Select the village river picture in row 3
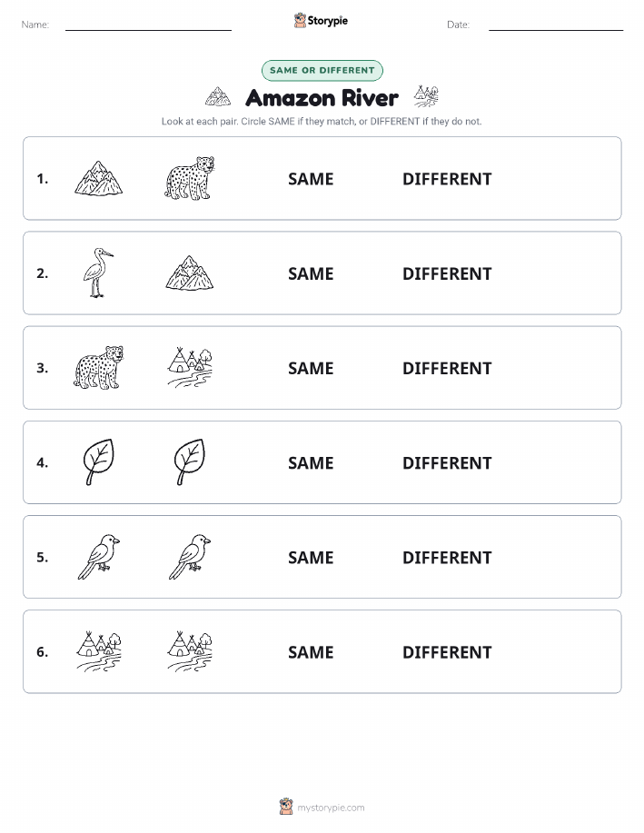 [189, 368]
